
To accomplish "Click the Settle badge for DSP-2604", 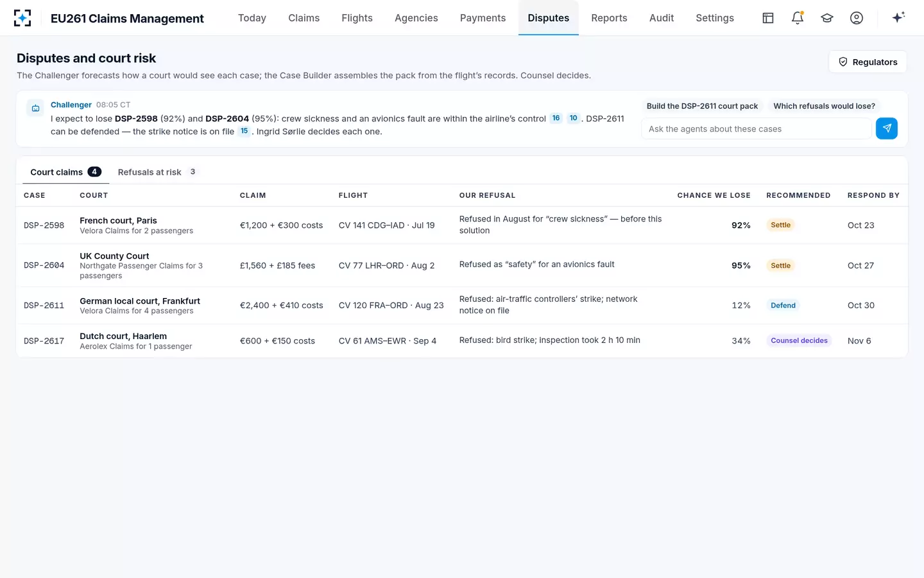I will pos(780,265).
